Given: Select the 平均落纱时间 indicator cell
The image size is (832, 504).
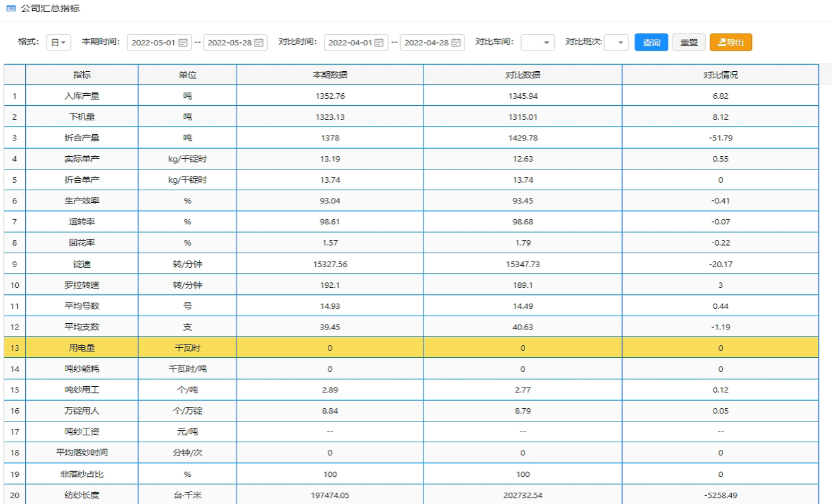Looking at the screenshot, I should pyautogui.click(x=83, y=452).
